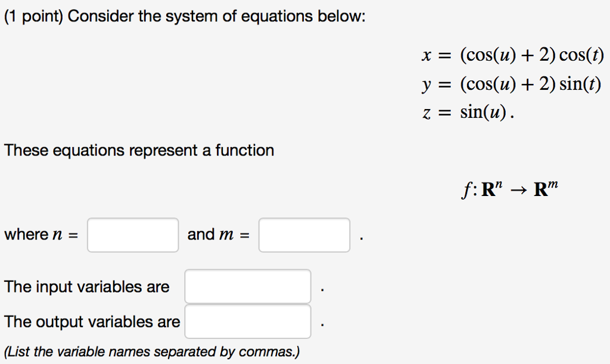
Task: Click the f: R^n to R^m expression
Action: click(x=509, y=187)
